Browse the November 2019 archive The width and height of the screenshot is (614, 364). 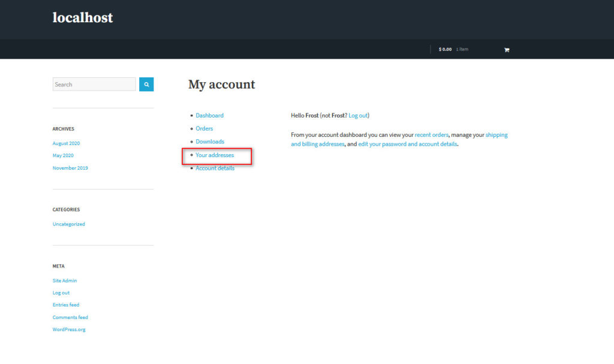tap(70, 168)
